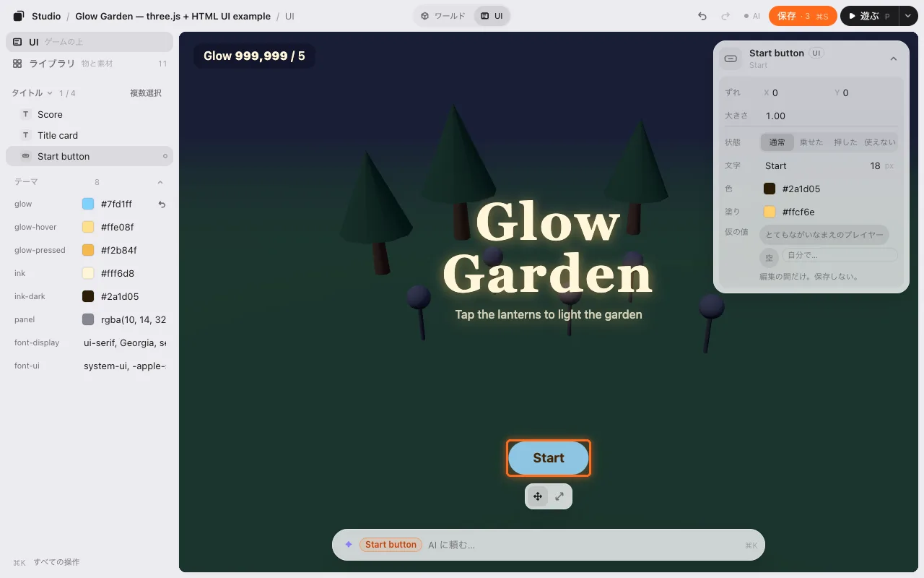The width and height of the screenshot is (924, 578).
Task: Open the dropdown arrow next to 遊ぶ
Action: pos(907,16)
